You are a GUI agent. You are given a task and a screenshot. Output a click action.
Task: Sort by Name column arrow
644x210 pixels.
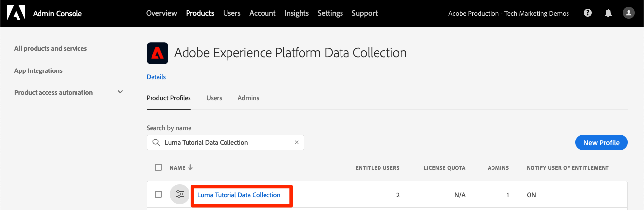(190, 168)
